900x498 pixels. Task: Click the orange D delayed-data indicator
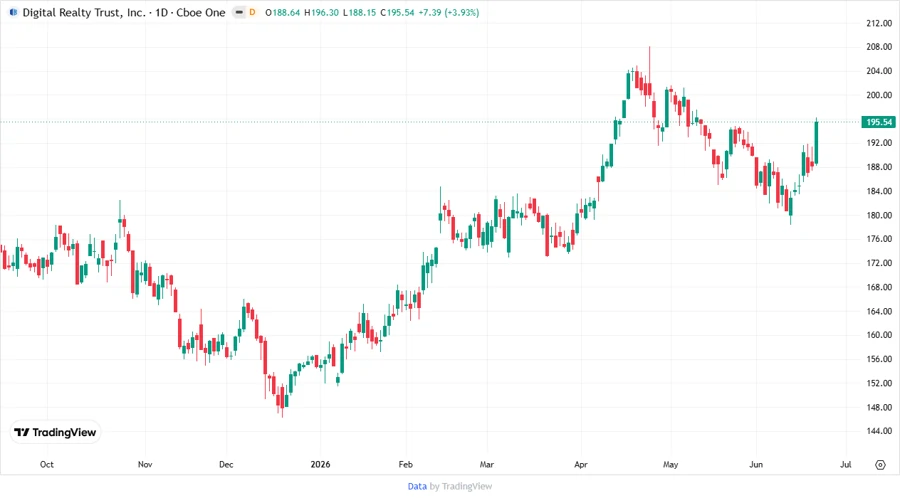pos(252,12)
